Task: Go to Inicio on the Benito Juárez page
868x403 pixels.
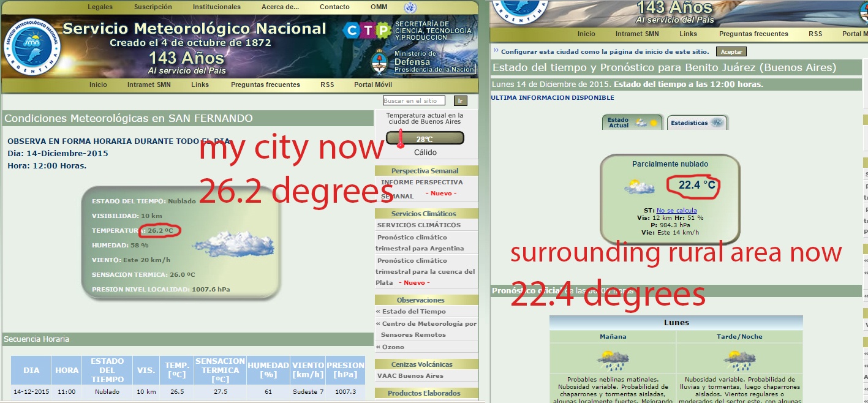Action: [x=586, y=34]
